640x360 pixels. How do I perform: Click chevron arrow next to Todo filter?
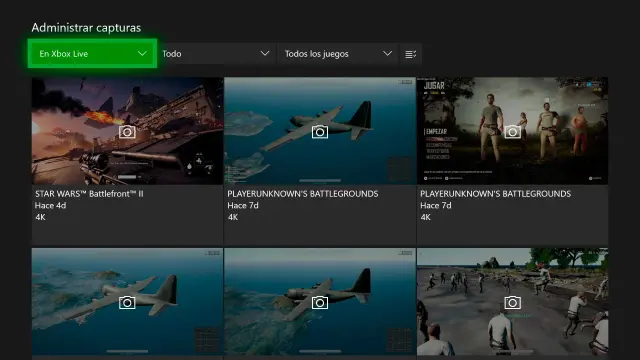tap(265, 53)
